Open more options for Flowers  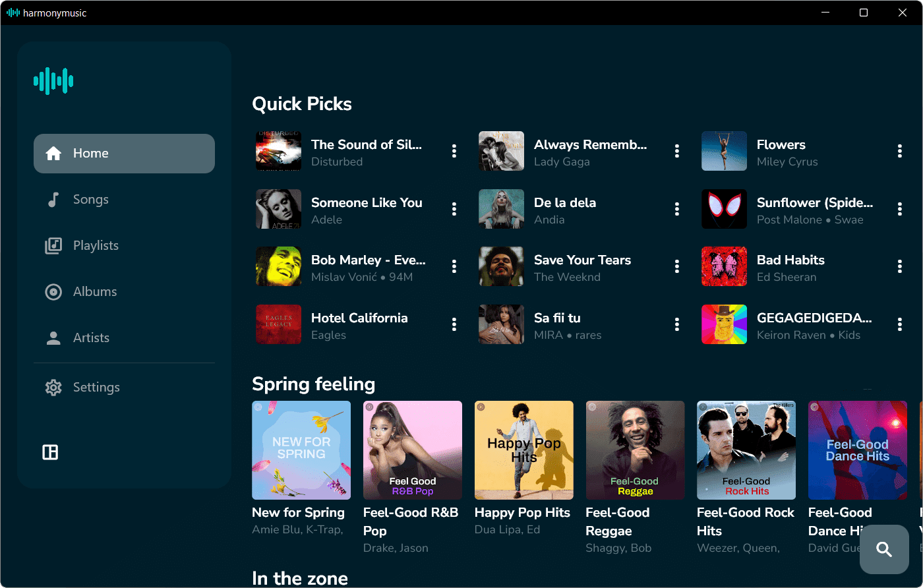[899, 151]
